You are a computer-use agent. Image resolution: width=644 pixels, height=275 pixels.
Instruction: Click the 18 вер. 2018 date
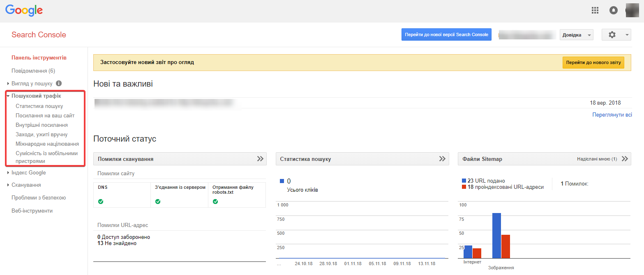point(605,103)
